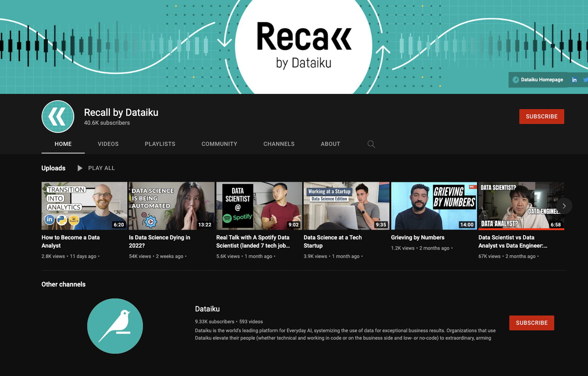Click the PLAY ALL uploads link
This screenshot has height=376, width=588.
(101, 168)
